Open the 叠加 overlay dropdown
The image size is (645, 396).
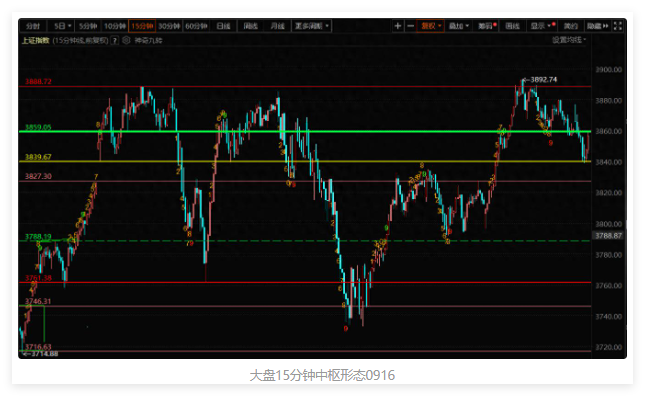[x=458, y=26]
